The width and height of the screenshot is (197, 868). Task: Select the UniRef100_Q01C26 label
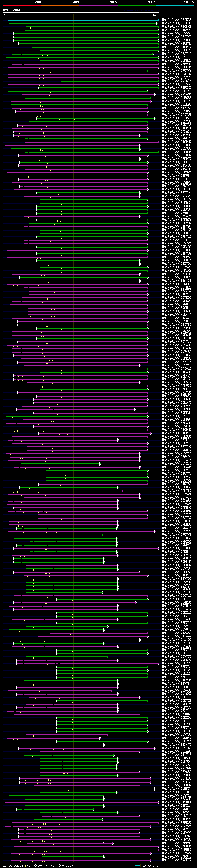(x=177, y=81)
